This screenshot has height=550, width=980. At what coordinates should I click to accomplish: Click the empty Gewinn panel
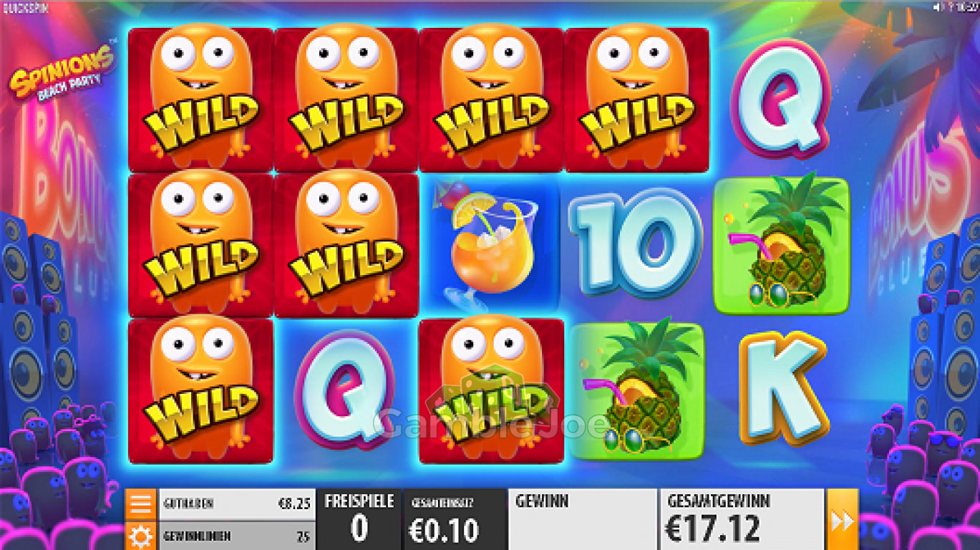tap(583, 519)
